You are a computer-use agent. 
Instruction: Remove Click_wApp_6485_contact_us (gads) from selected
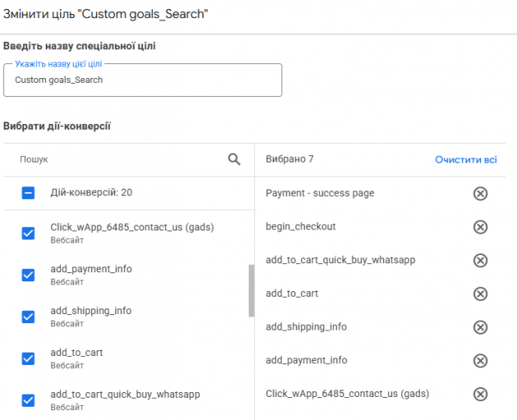tap(480, 394)
